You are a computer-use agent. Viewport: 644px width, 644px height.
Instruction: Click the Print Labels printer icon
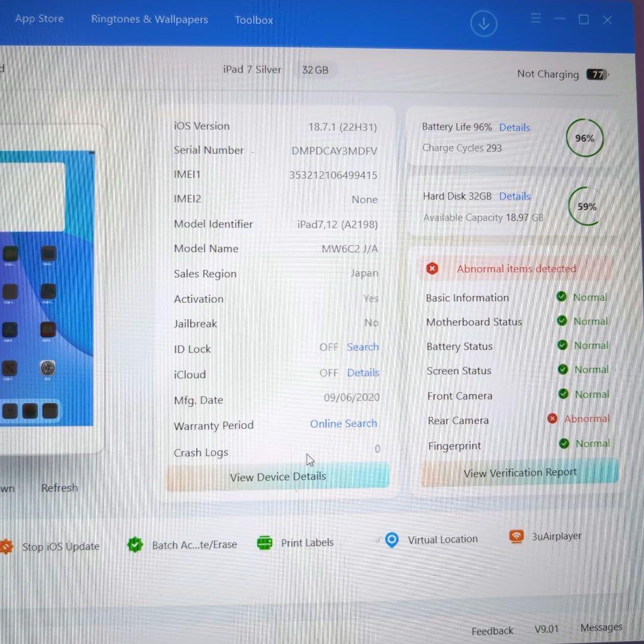[265, 543]
